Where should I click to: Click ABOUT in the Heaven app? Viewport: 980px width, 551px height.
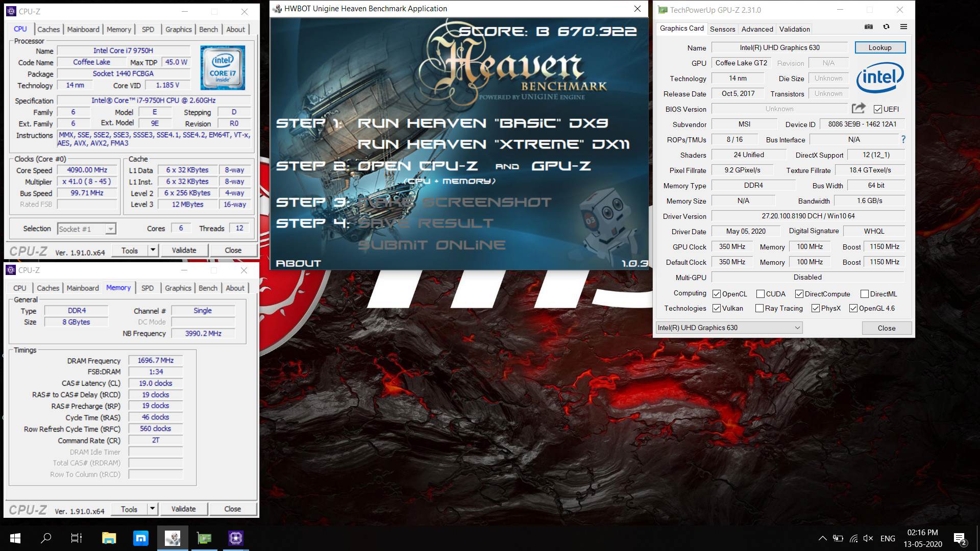coord(298,263)
